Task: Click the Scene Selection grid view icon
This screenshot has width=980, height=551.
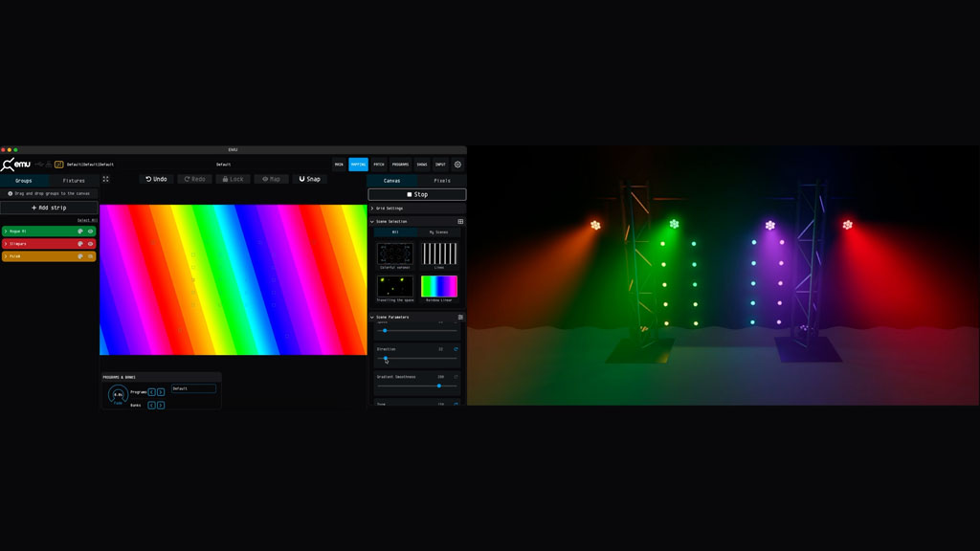Action: tap(460, 222)
